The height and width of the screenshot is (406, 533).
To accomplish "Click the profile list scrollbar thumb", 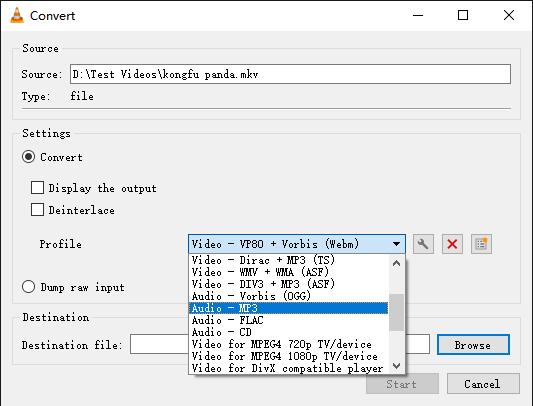I will coord(396,312).
